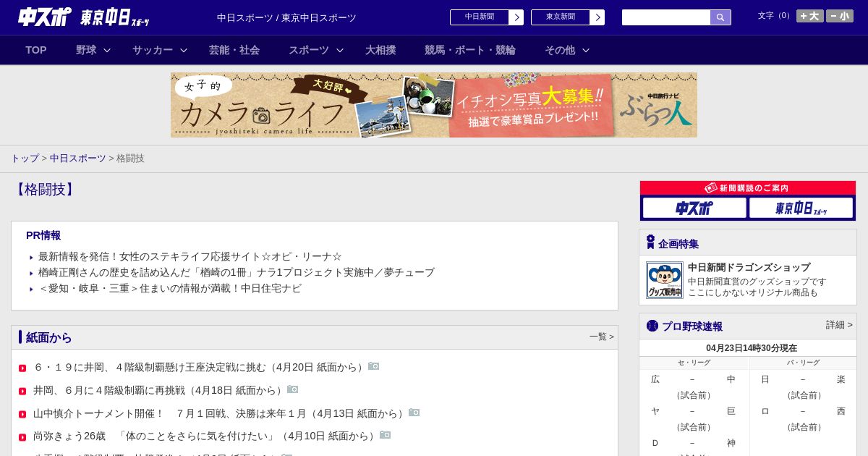Go to TOP in navigation bar
Screen dimensions: 868x456
tap(36, 50)
